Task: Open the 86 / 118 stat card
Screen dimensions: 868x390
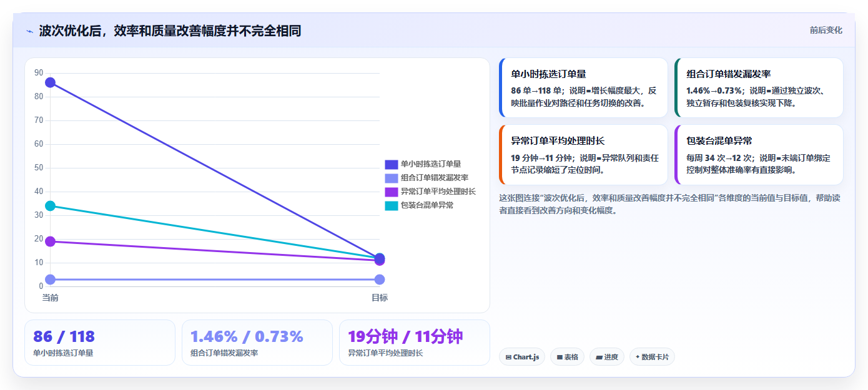Action: [x=100, y=343]
